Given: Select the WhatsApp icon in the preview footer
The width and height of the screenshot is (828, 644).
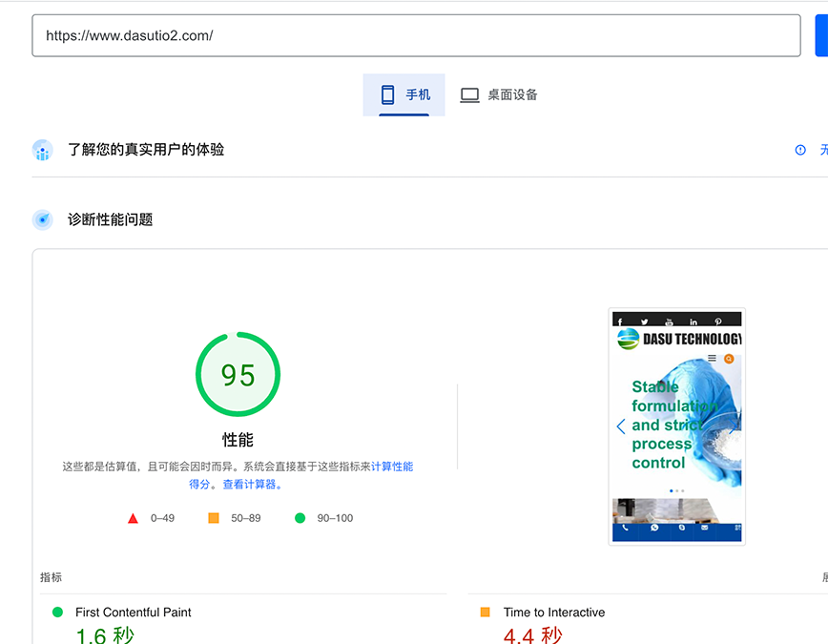Looking at the screenshot, I should (x=654, y=528).
